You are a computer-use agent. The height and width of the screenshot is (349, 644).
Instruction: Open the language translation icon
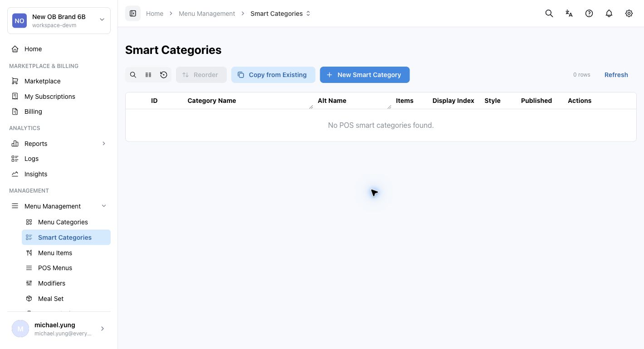[x=569, y=14]
